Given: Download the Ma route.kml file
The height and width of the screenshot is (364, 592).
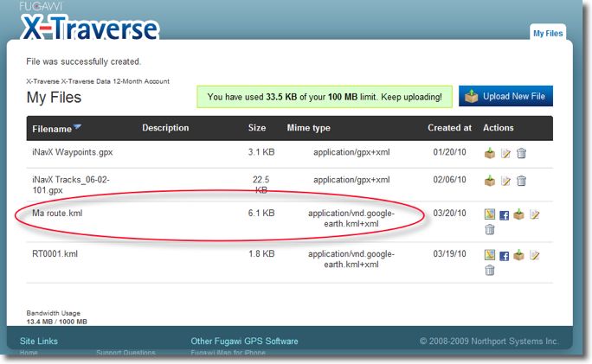Looking at the screenshot, I should click(x=518, y=214).
